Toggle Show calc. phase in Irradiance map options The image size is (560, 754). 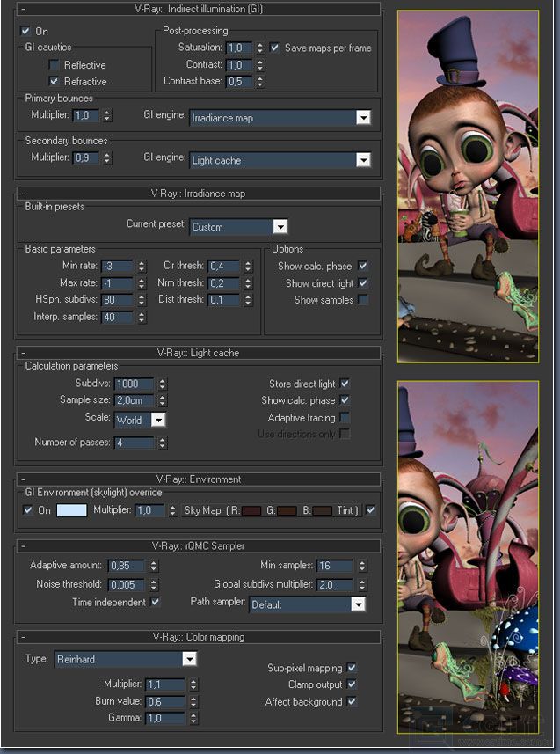click(363, 266)
